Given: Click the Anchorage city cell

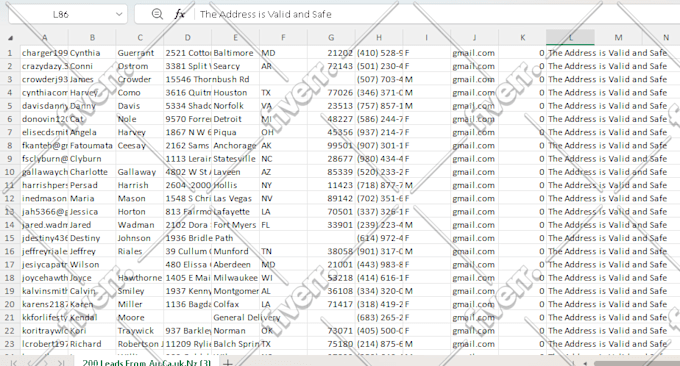Looking at the screenshot, I should click(235, 146).
